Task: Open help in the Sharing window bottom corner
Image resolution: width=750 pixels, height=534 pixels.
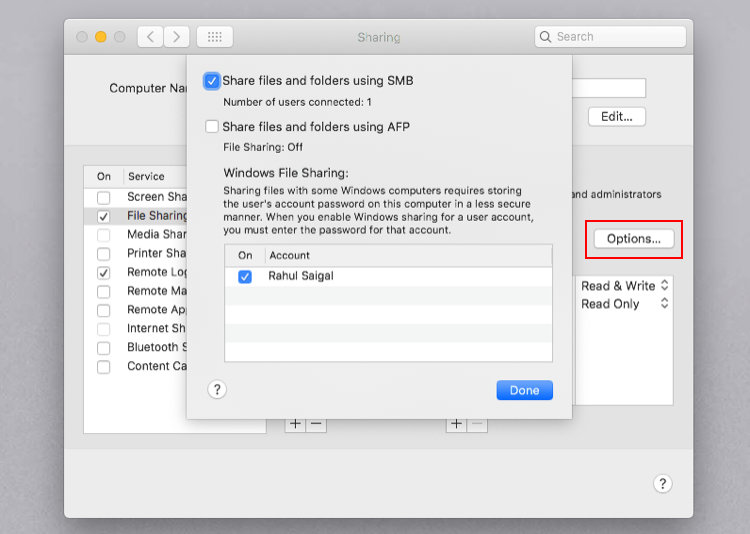Action: (x=662, y=484)
